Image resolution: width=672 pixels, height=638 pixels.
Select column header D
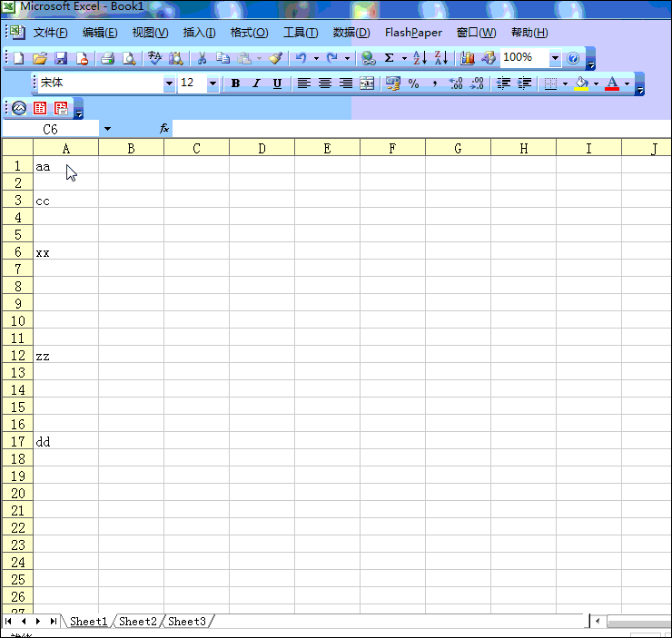[262, 149]
